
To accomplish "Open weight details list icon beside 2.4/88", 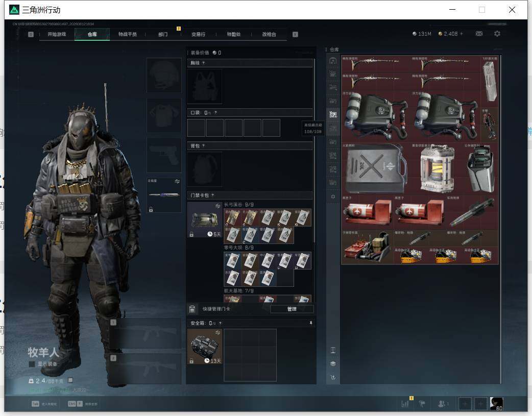I will (70, 380).
